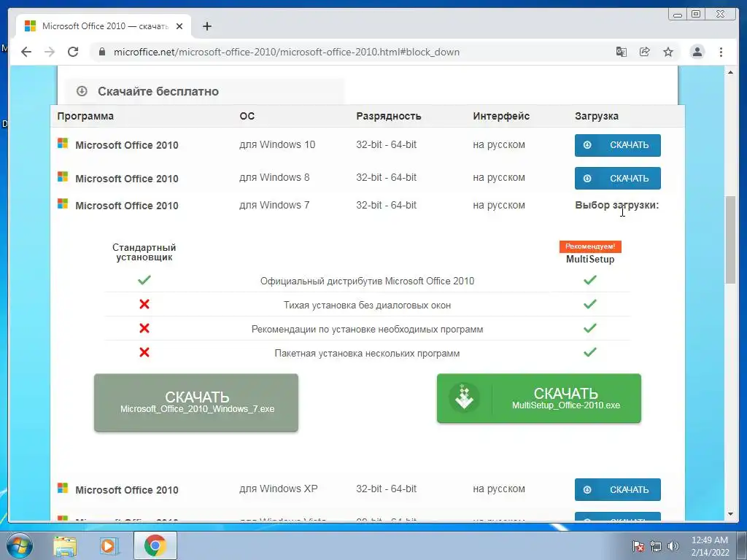Open Windows Explorer from the taskbar
747x560 pixels.
coord(65,545)
